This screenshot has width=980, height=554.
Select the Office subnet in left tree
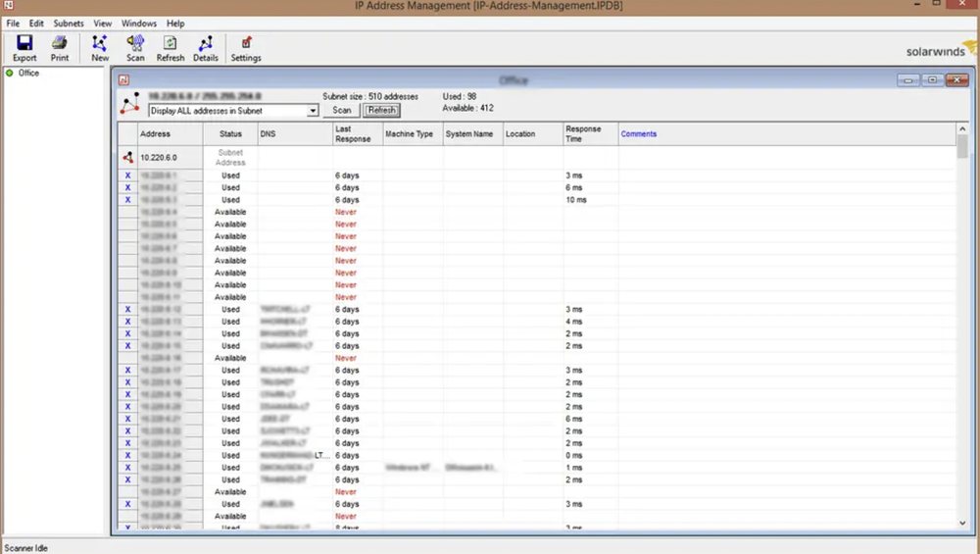(28, 74)
